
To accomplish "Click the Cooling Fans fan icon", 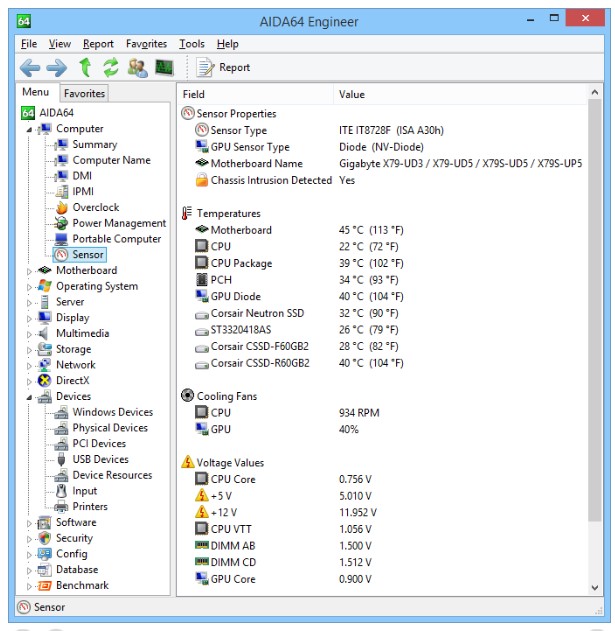I will tap(188, 396).
